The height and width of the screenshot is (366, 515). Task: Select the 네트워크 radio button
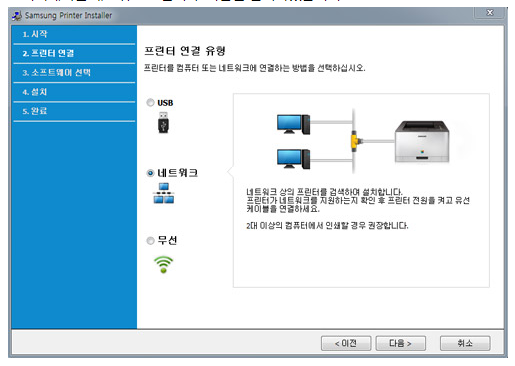[x=150, y=173]
